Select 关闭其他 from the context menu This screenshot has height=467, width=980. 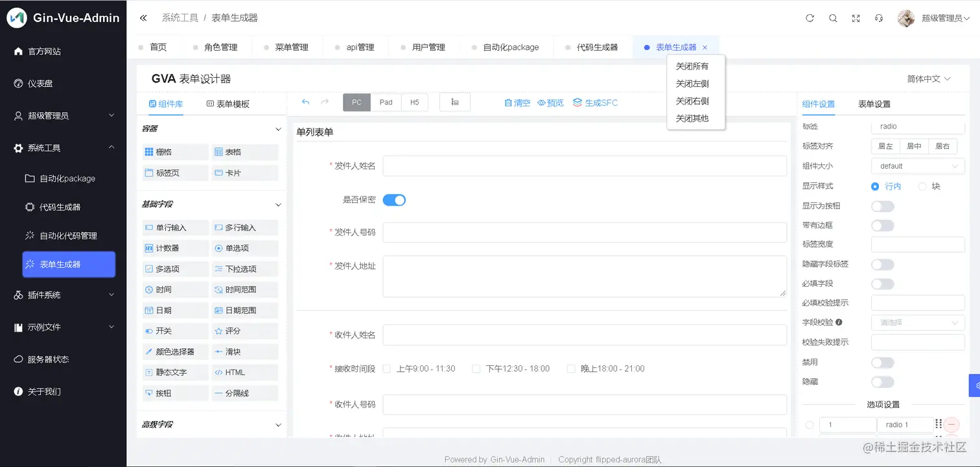[x=692, y=119]
